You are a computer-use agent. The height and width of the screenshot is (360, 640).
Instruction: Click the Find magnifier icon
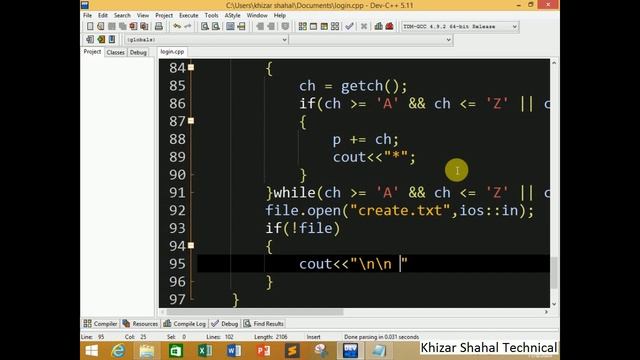point(205,27)
